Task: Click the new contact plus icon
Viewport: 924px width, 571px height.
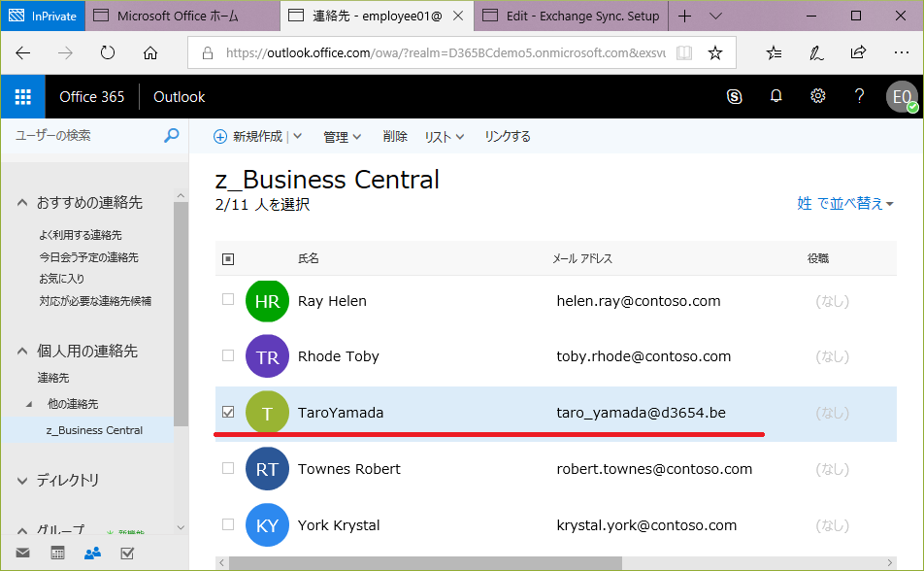Action: [219, 137]
